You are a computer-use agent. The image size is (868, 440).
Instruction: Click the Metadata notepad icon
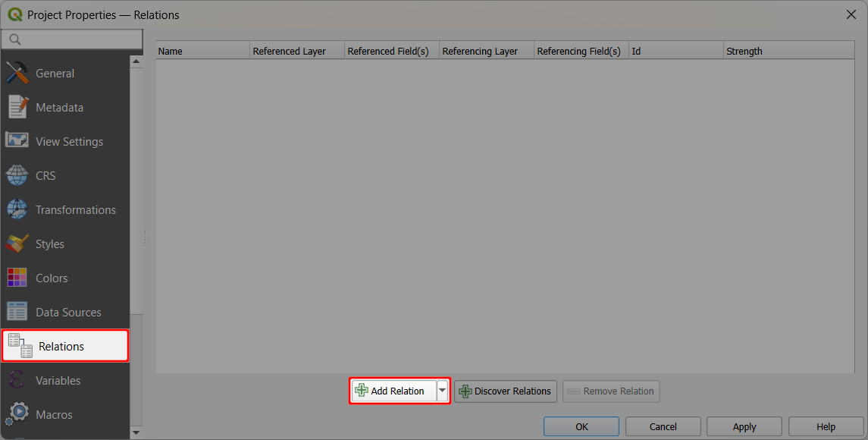tap(18, 107)
